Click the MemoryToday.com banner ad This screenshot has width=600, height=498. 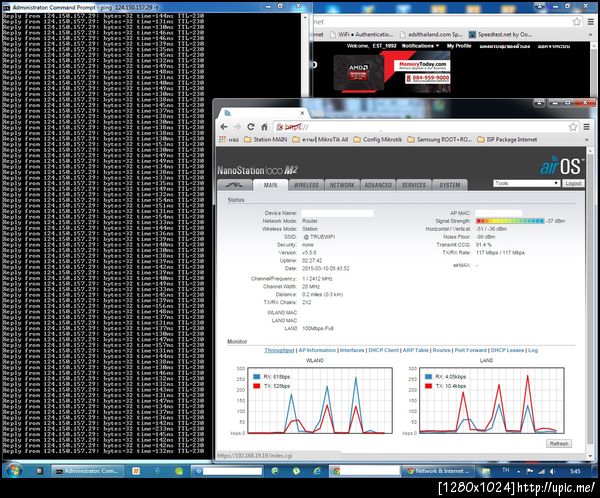tap(391, 73)
